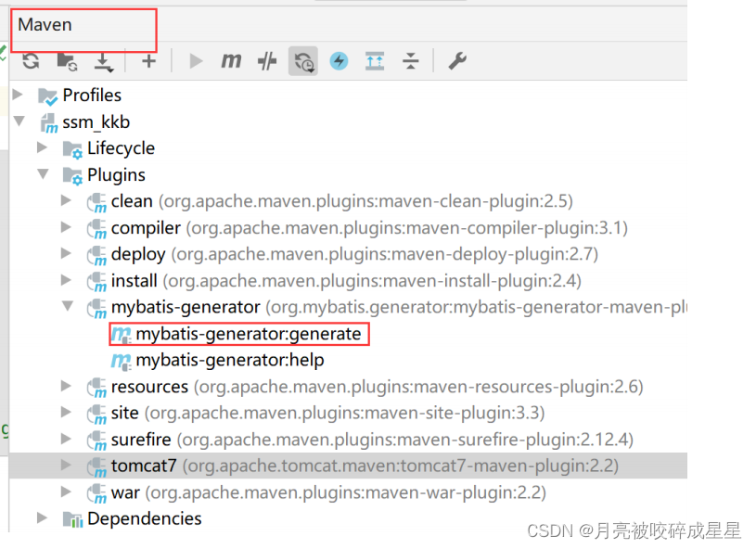Show the dependencies diagram icon
Screen dimensions: 756x549
[x=375, y=61]
